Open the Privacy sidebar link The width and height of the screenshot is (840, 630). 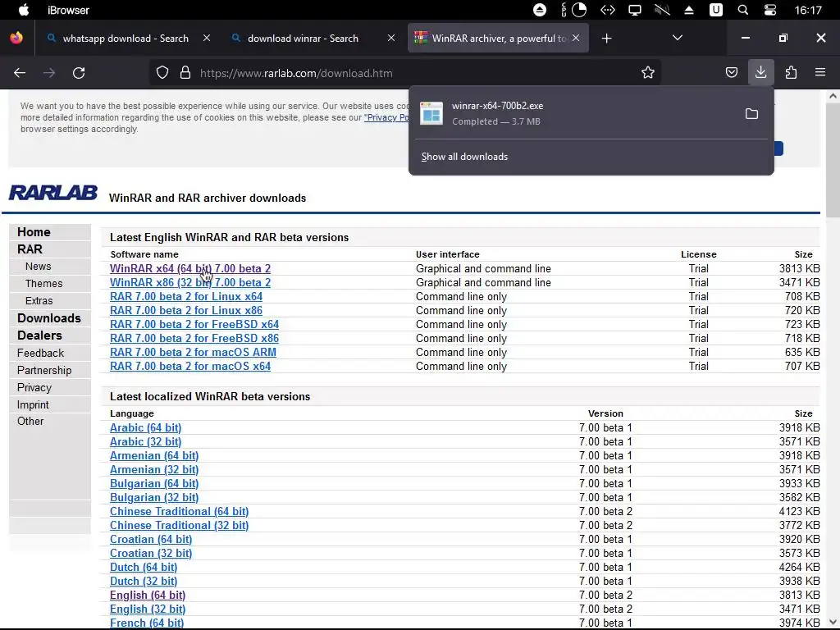tap(34, 387)
